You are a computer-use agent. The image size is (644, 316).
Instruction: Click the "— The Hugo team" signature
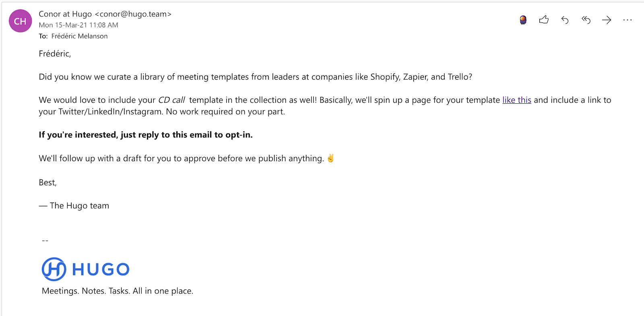tap(74, 206)
